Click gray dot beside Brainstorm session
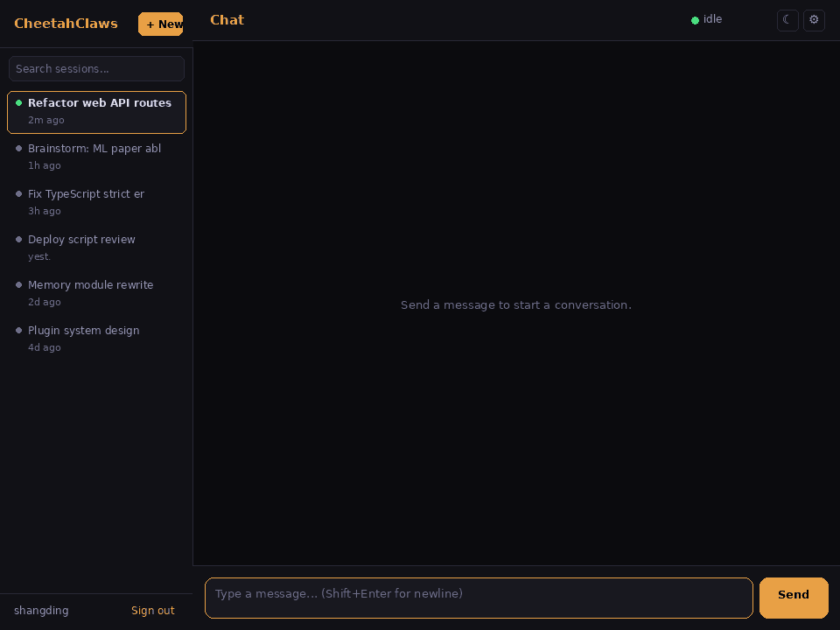This screenshot has width=840, height=630. pos(18,149)
